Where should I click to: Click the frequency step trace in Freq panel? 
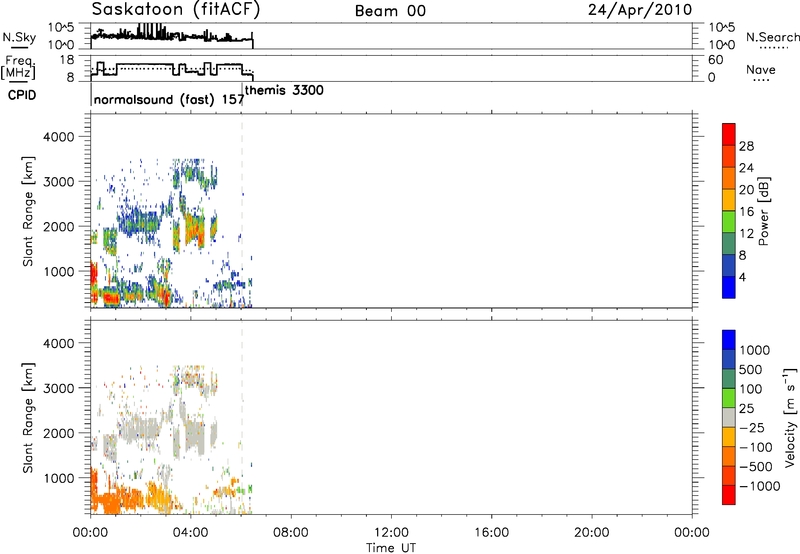pyautogui.click(x=171, y=69)
